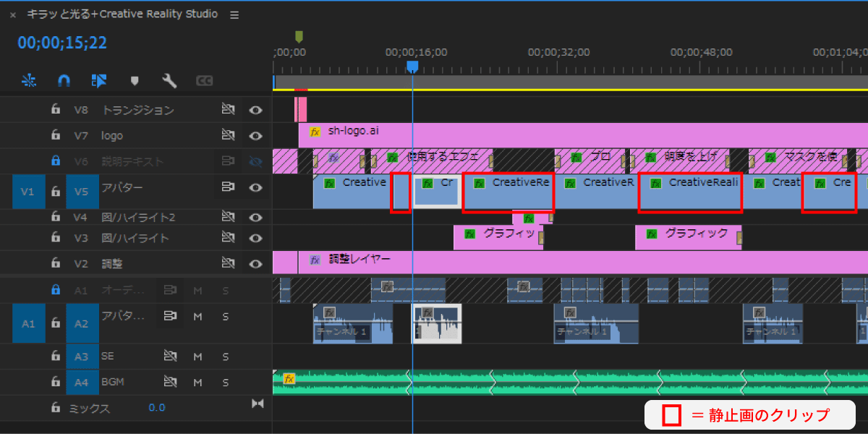Click the 00;00;32;00 ruler time label

pos(558,52)
